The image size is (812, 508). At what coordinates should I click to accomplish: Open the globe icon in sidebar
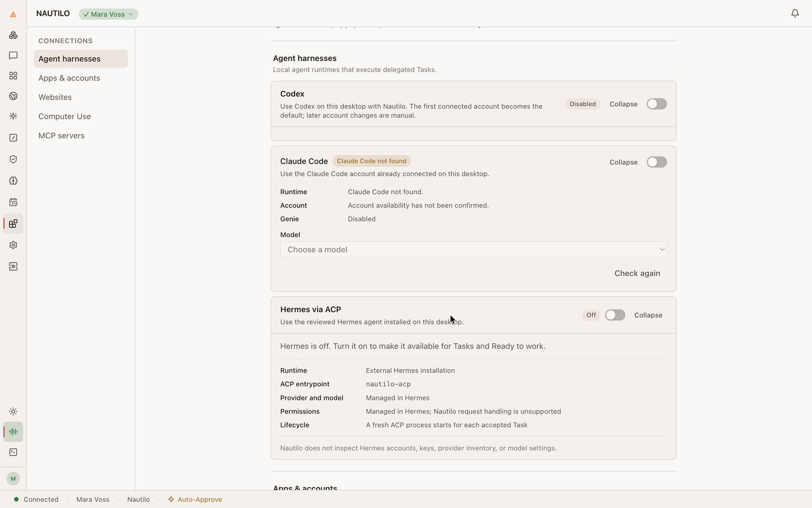(13, 96)
